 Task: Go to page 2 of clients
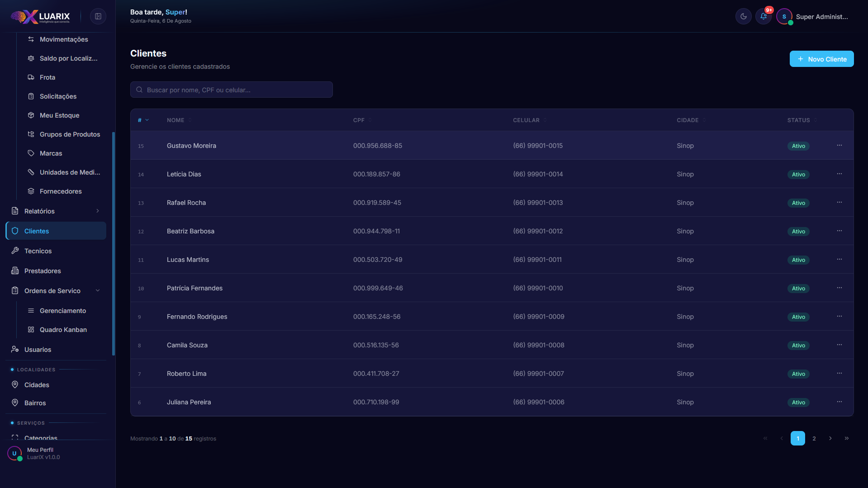point(814,438)
